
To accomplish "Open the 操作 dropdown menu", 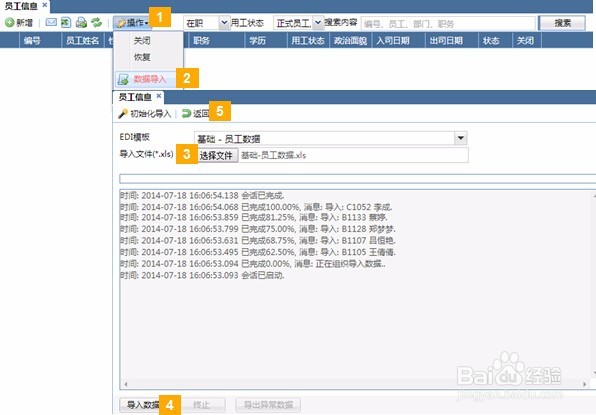I will click(132, 23).
